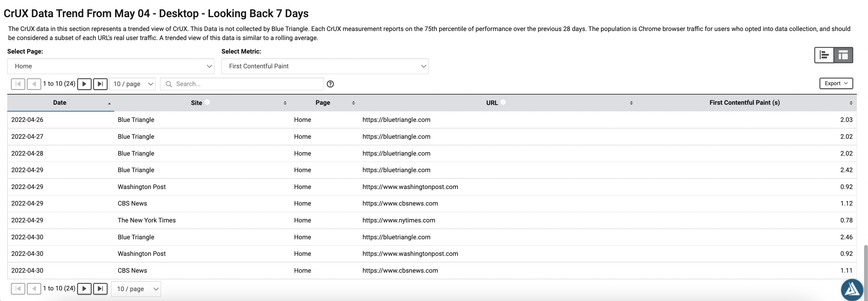This screenshot has width=868, height=301.
Task: Switch to the table view icon
Action: click(843, 55)
